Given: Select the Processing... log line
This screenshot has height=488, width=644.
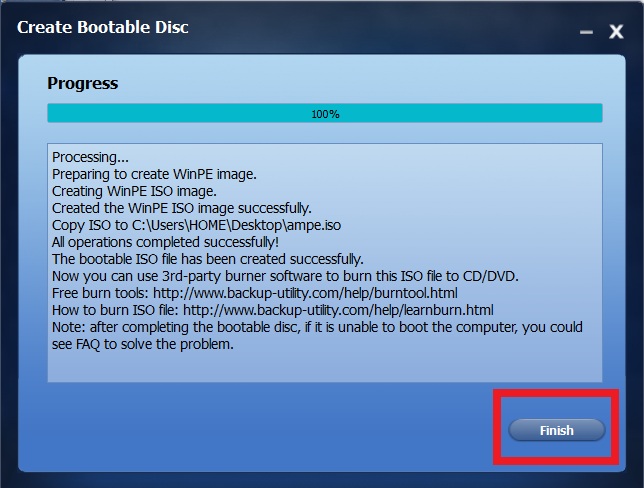Looking at the screenshot, I should [90, 157].
